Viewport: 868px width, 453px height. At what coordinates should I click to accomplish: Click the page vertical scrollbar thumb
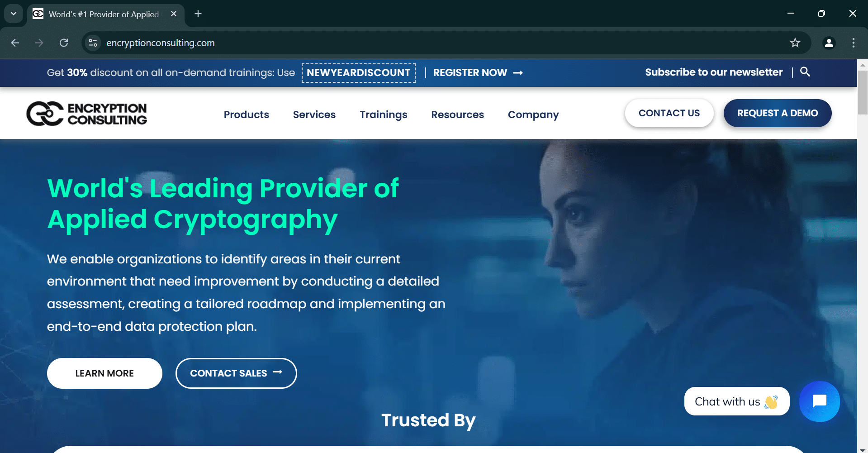coord(863,93)
